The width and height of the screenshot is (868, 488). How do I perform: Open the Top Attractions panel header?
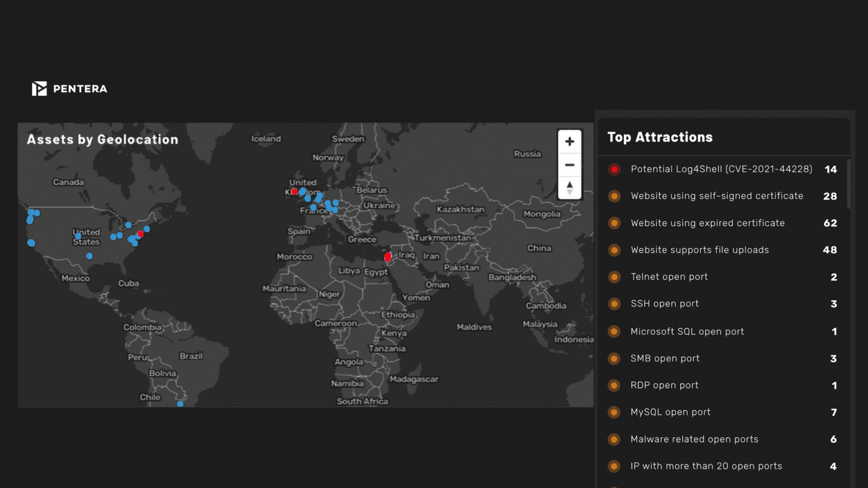click(660, 137)
